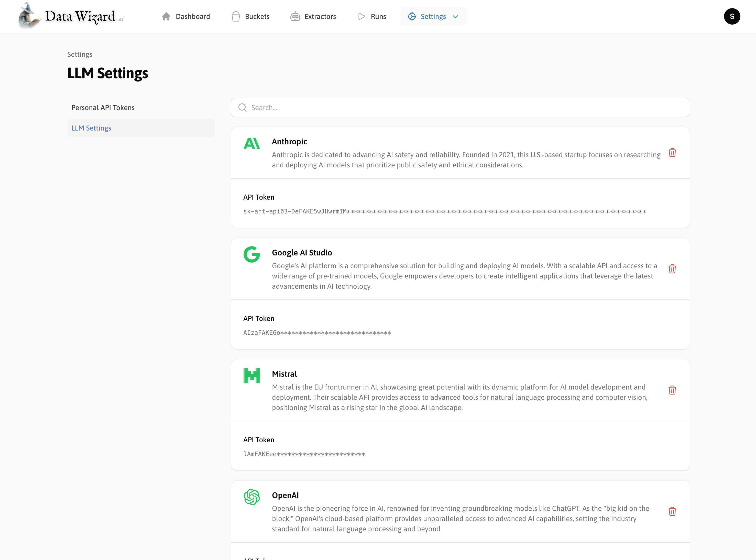Click the Settings breadcrumb link

tap(80, 55)
